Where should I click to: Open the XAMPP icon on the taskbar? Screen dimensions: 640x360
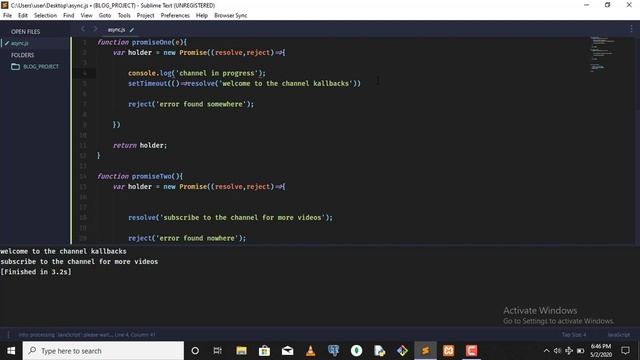coord(449,351)
